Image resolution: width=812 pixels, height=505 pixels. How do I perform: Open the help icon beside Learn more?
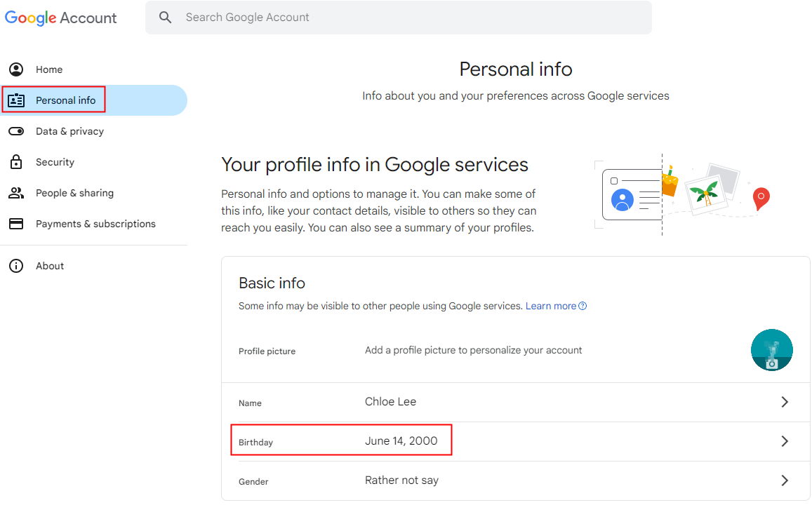click(583, 306)
